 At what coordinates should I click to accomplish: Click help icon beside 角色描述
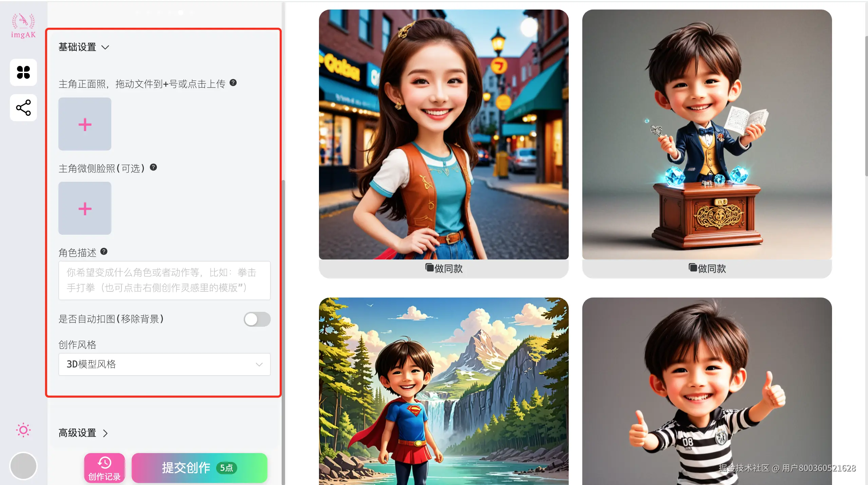coord(104,251)
